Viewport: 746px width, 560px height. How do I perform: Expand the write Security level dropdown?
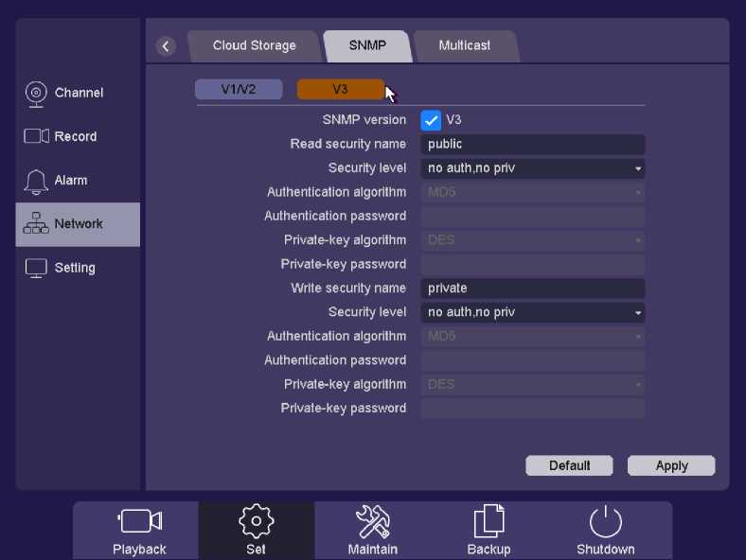coord(532,312)
